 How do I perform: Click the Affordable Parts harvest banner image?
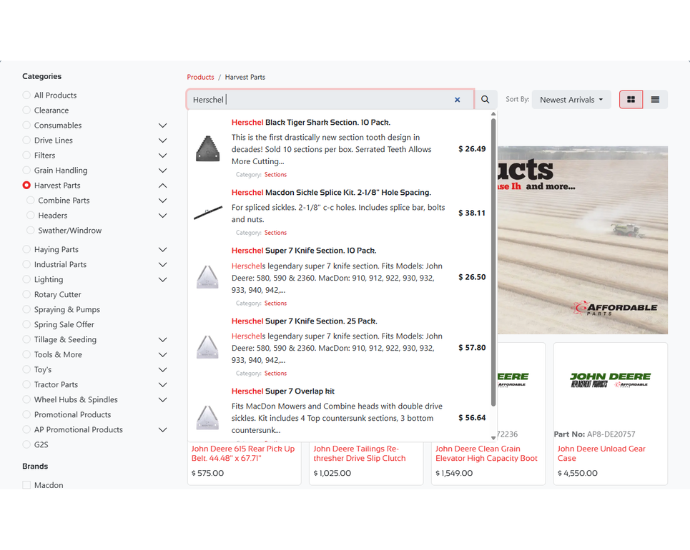583,240
